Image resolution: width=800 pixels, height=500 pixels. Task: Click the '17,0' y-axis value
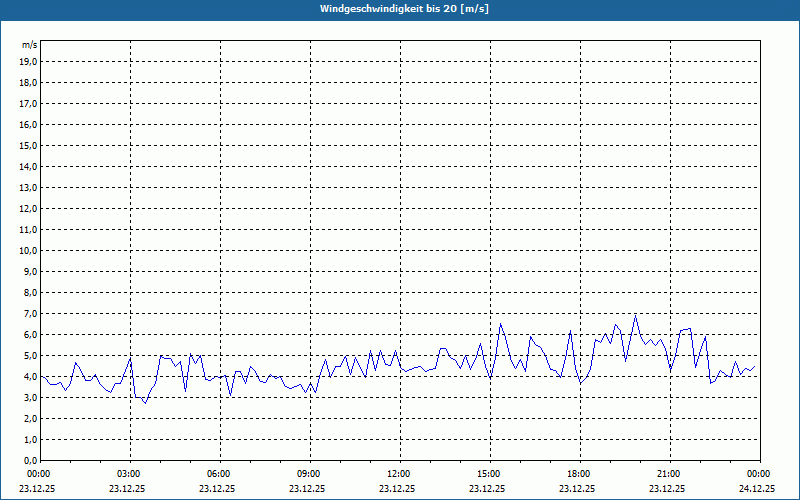coord(29,104)
